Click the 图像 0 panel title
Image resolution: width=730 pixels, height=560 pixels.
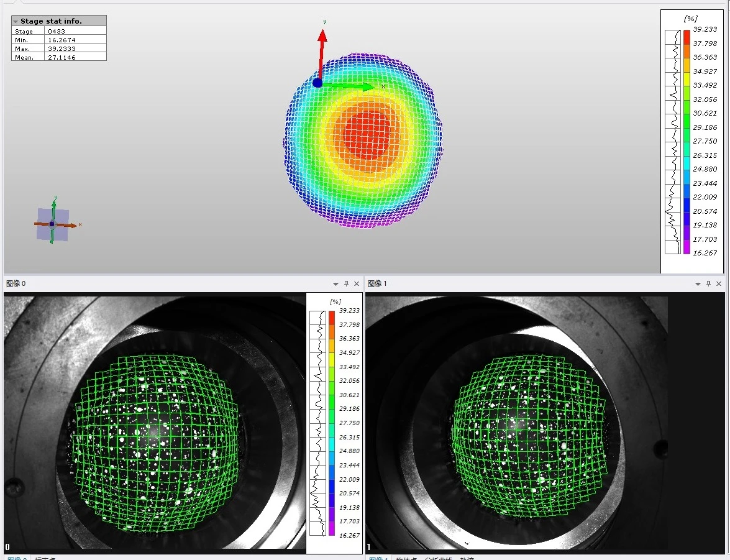16,283
